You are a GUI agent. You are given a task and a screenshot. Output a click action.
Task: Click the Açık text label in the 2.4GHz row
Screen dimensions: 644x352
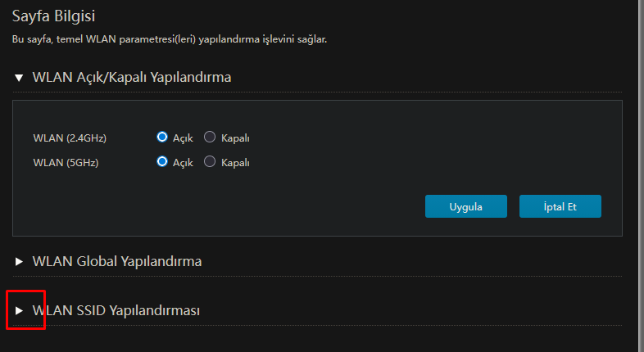183,138
